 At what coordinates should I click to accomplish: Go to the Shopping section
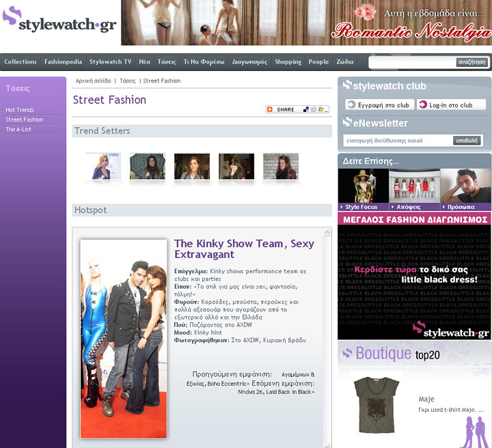(x=288, y=61)
